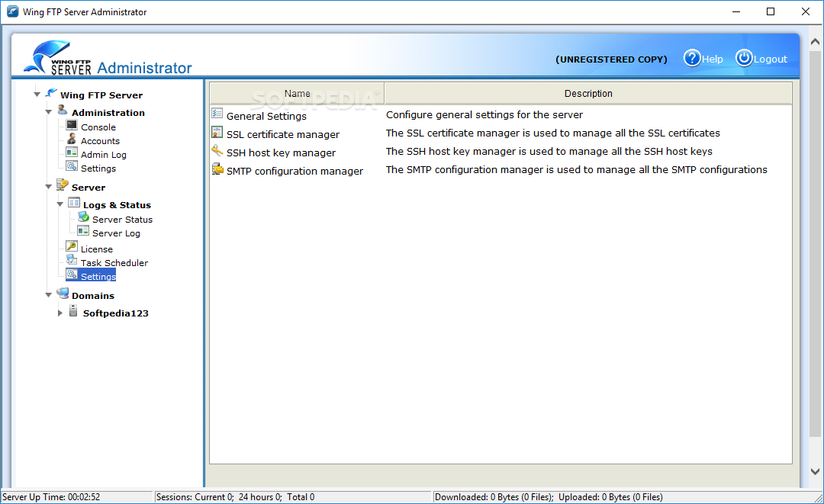824x504 pixels.
Task: Click the scrollbar up arrow
Action: point(815,41)
